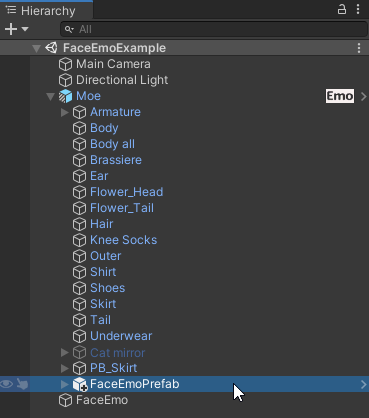
Task: Click the cube icon next to Body all
Action: coord(79,144)
